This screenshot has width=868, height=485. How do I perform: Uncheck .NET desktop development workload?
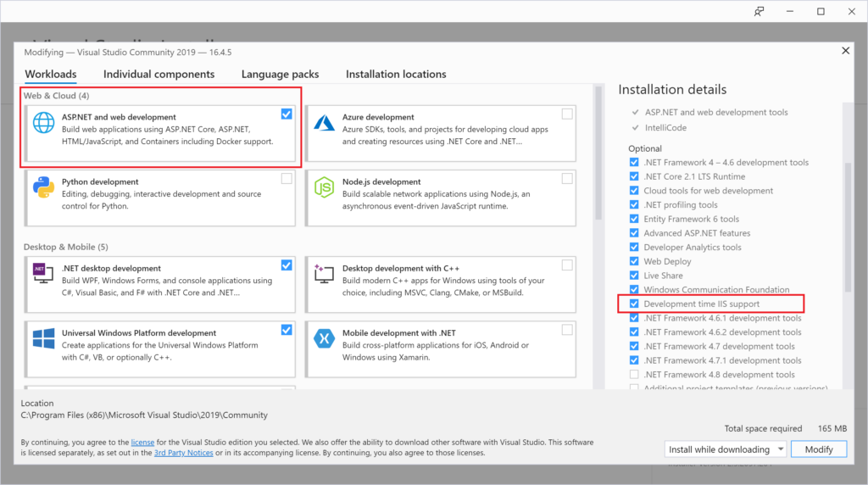pyautogui.click(x=287, y=265)
